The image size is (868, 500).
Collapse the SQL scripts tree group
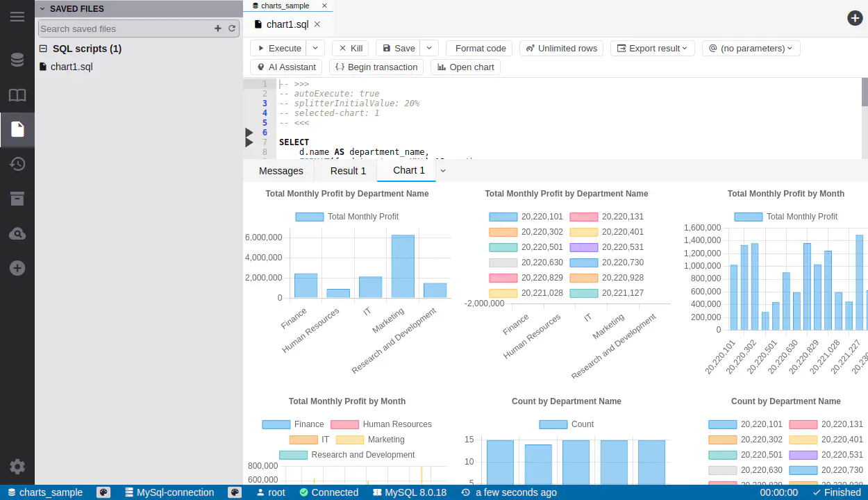point(43,49)
